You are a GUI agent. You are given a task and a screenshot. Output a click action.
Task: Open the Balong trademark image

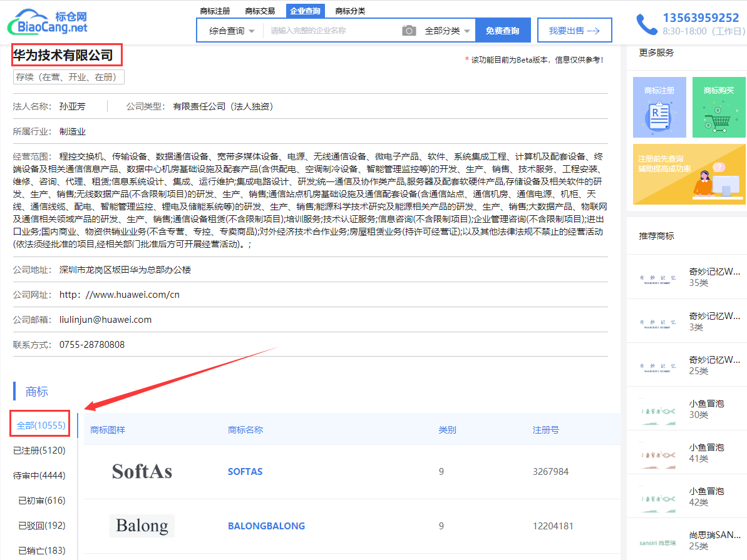[142, 526]
